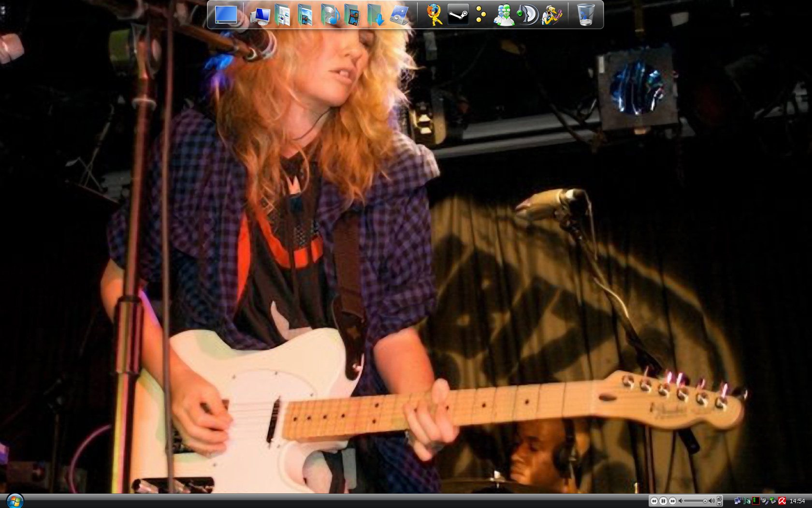Restore the media player from taskbar
Screen dimensions: 812x508
pyautogui.click(x=719, y=498)
